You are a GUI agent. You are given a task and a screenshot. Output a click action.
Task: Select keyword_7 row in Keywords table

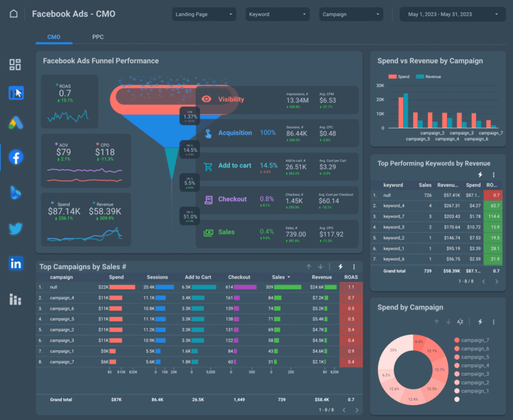pyautogui.click(x=437, y=216)
